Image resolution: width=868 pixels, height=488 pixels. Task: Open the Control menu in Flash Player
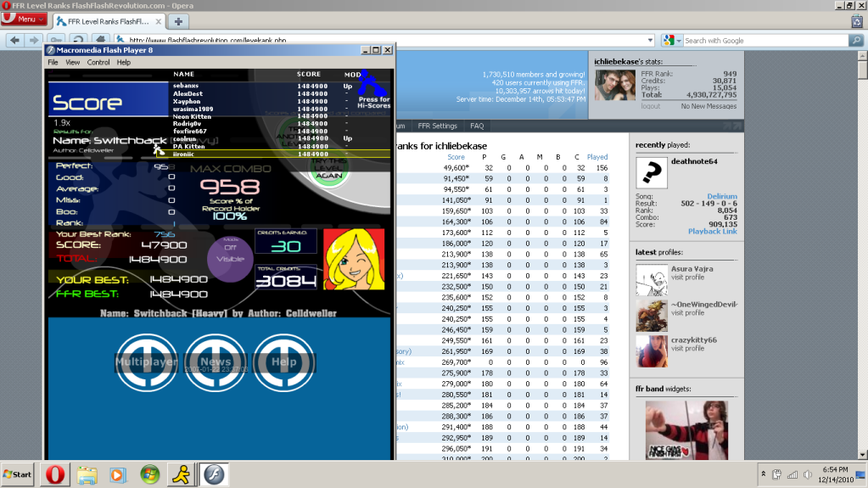pos(98,62)
